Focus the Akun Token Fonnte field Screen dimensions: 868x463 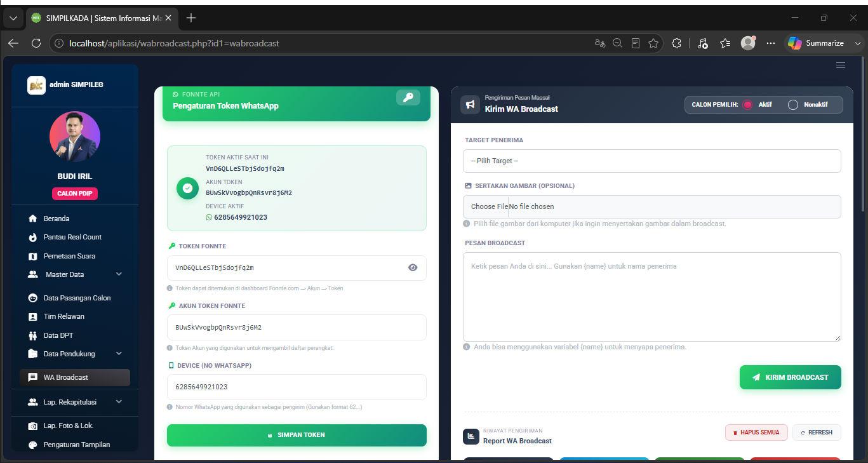[297, 328]
